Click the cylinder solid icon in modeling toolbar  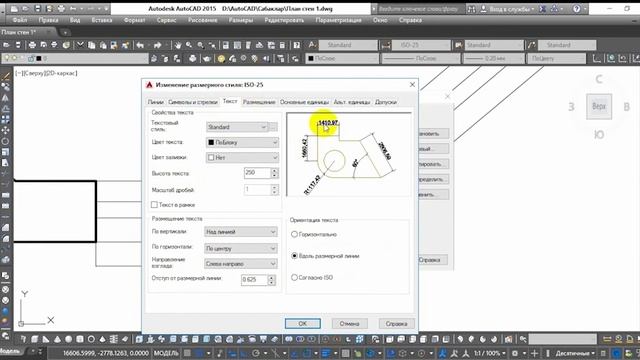[80, 339]
